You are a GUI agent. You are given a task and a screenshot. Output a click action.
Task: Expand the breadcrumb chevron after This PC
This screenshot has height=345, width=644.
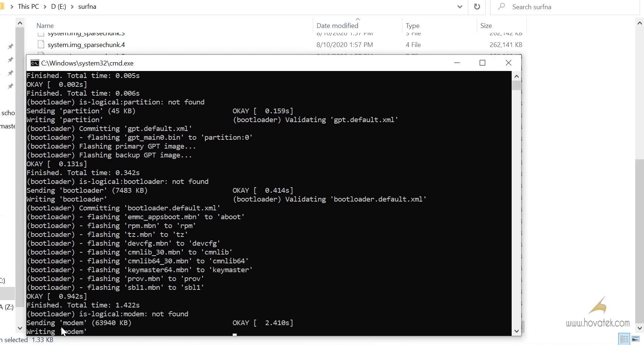tap(45, 6)
